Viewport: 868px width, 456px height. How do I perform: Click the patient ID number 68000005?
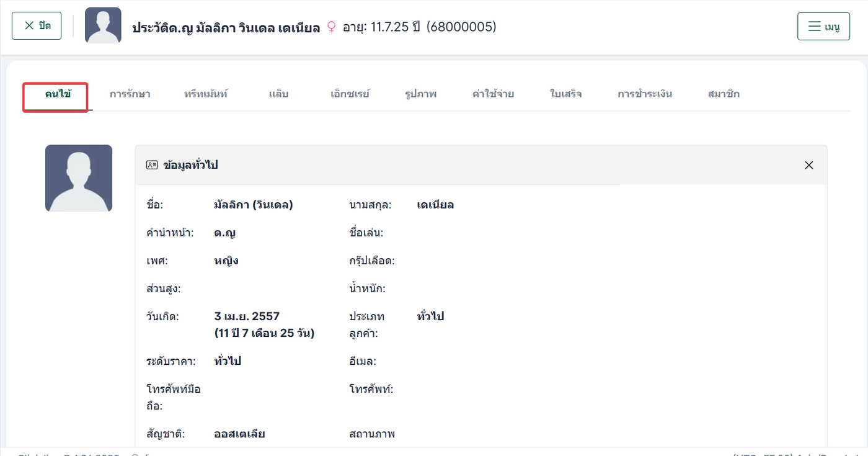click(461, 27)
